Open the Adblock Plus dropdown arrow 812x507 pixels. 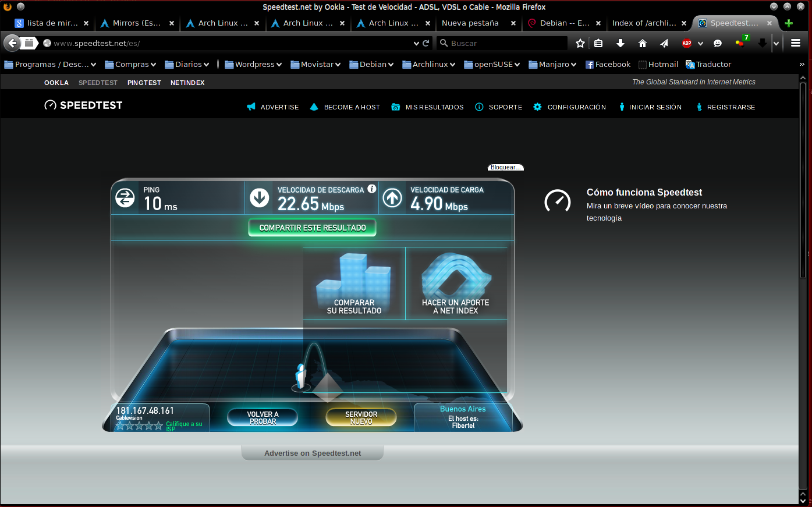(700, 44)
